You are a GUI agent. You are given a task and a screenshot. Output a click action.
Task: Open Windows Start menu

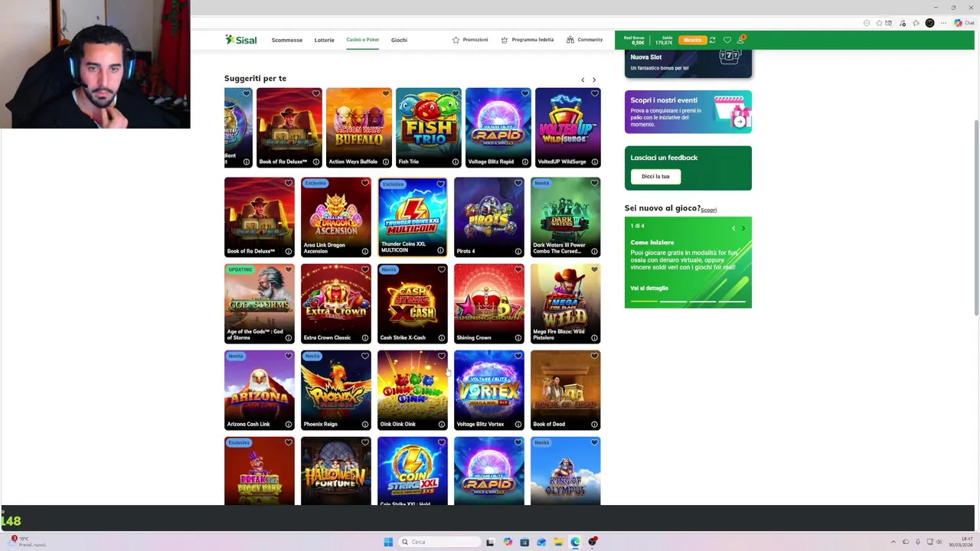[x=388, y=542]
